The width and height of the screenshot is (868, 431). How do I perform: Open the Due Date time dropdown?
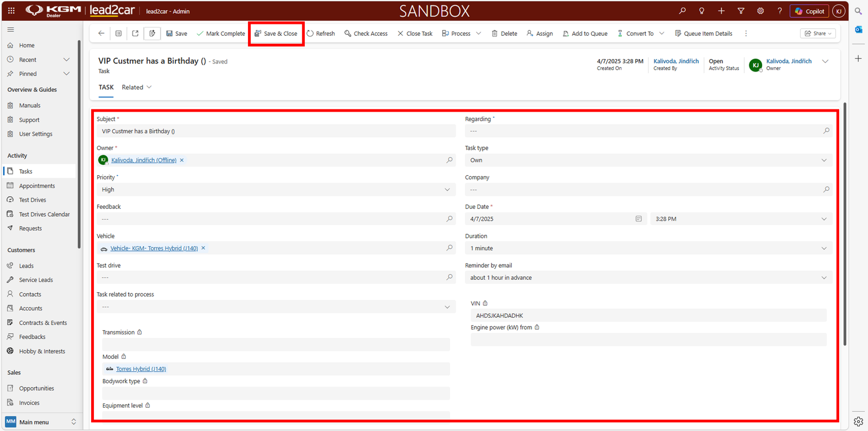824,219
